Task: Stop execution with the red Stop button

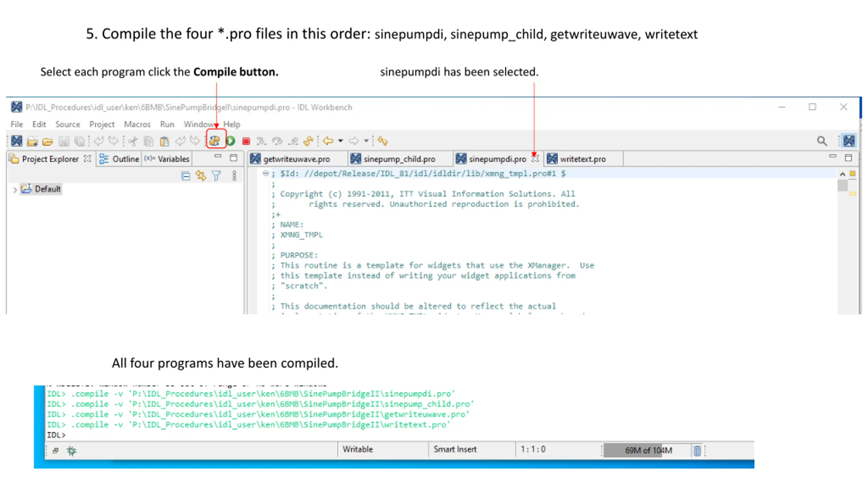Action: tap(246, 141)
